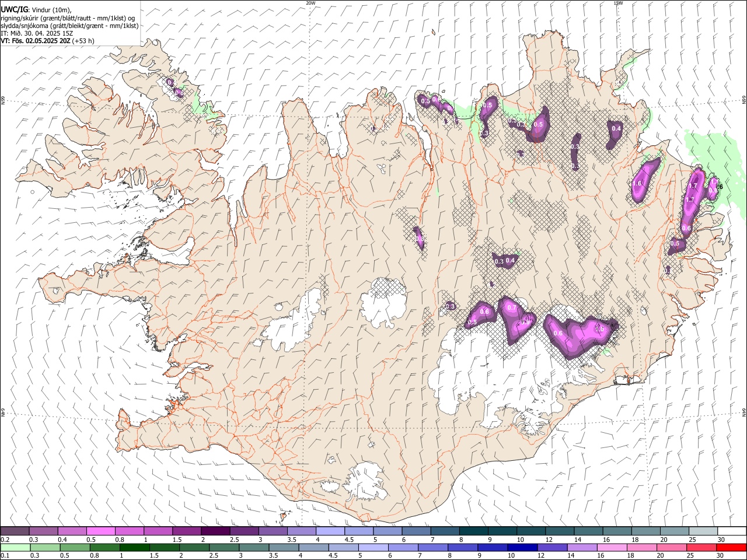The image size is (747, 560).
Task: Select pale grey upper swatch between 25 and 30
Action: [703, 531]
